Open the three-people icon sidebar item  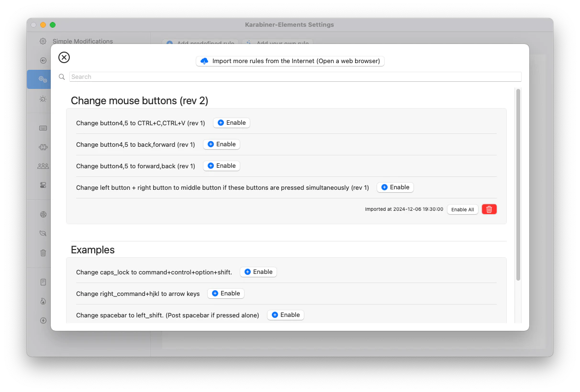click(43, 166)
